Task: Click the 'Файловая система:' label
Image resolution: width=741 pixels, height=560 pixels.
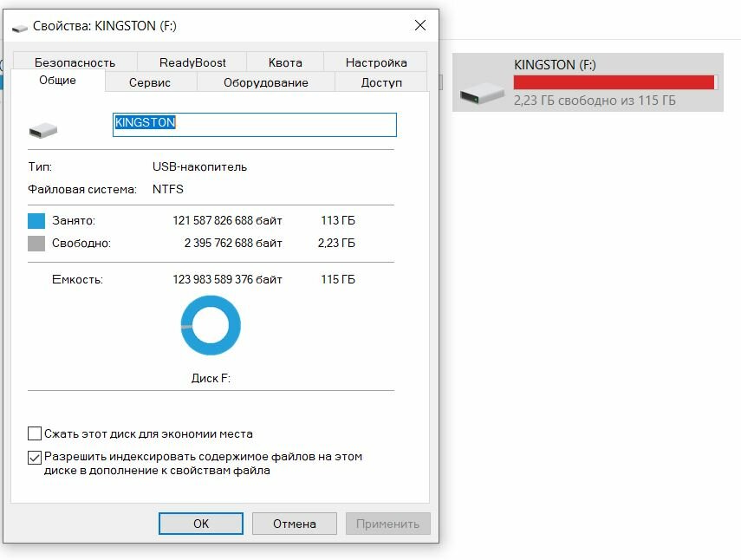Action: coord(82,190)
